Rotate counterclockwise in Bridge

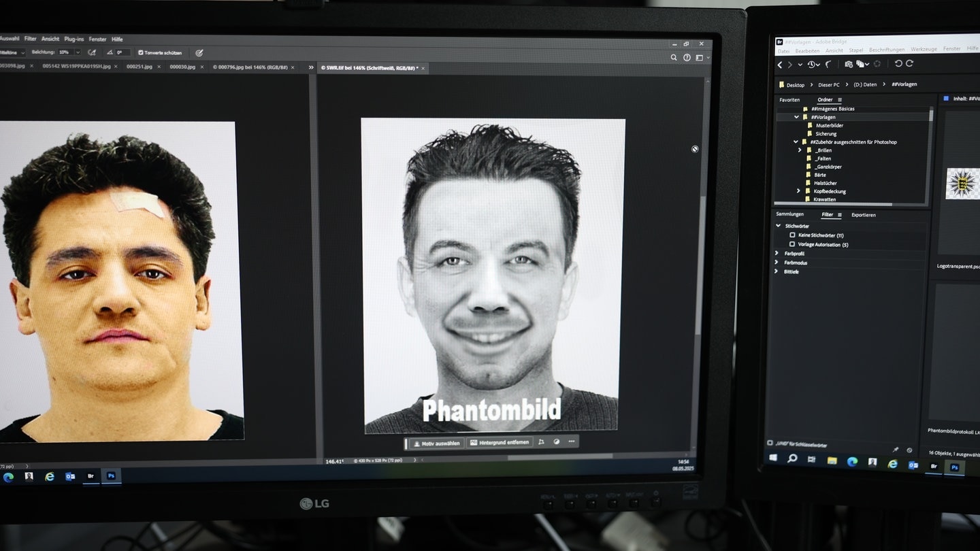898,63
